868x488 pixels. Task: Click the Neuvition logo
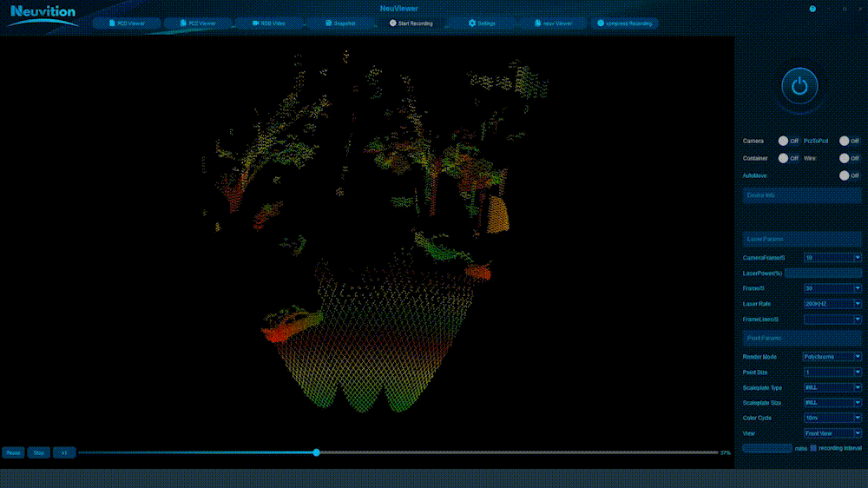pyautogui.click(x=43, y=14)
